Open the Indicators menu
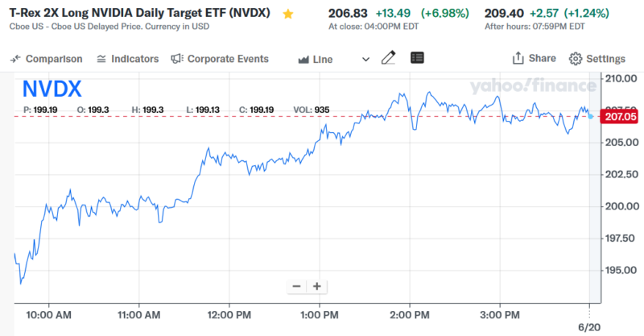This screenshot has height=336, width=644. [x=127, y=59]
